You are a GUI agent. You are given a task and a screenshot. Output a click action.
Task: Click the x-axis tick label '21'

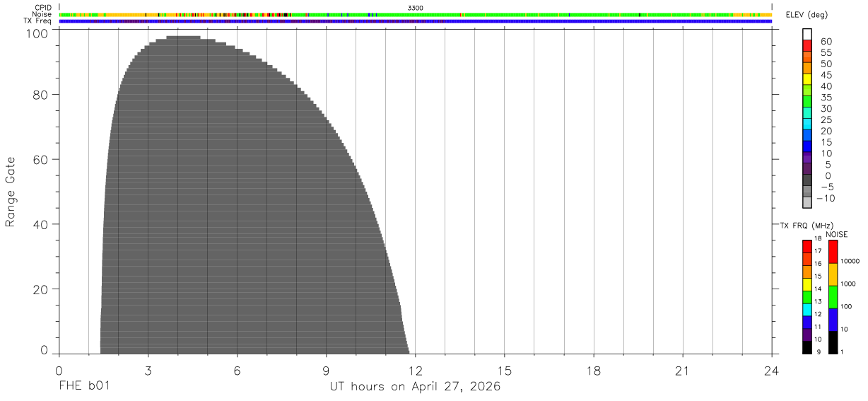(x=682, y=371)
